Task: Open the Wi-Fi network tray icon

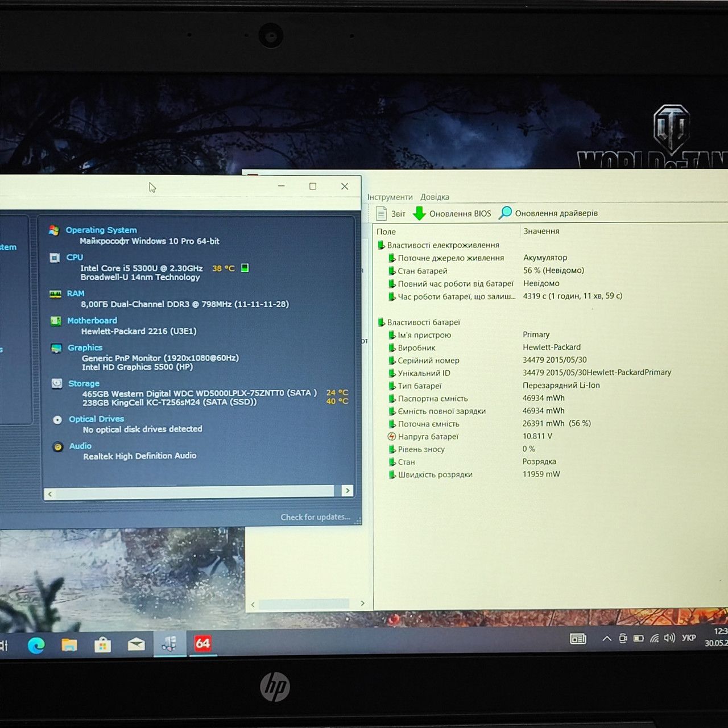Action: point(655,638)
